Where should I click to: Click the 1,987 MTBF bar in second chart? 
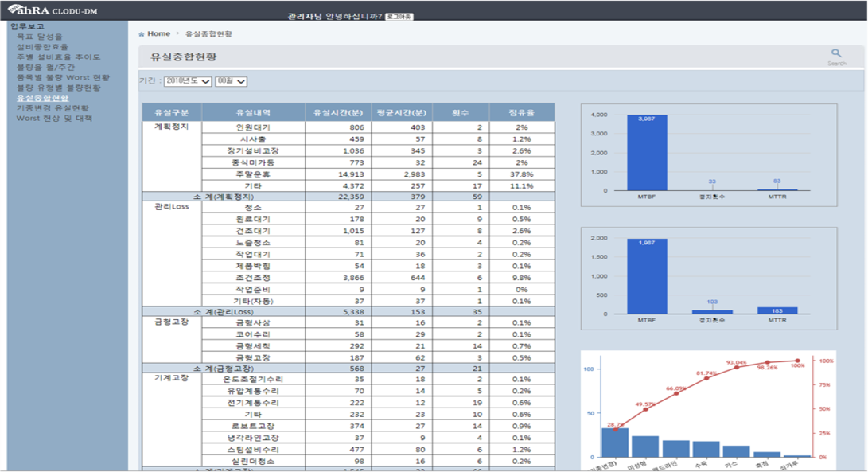click(x=647, y=276)
